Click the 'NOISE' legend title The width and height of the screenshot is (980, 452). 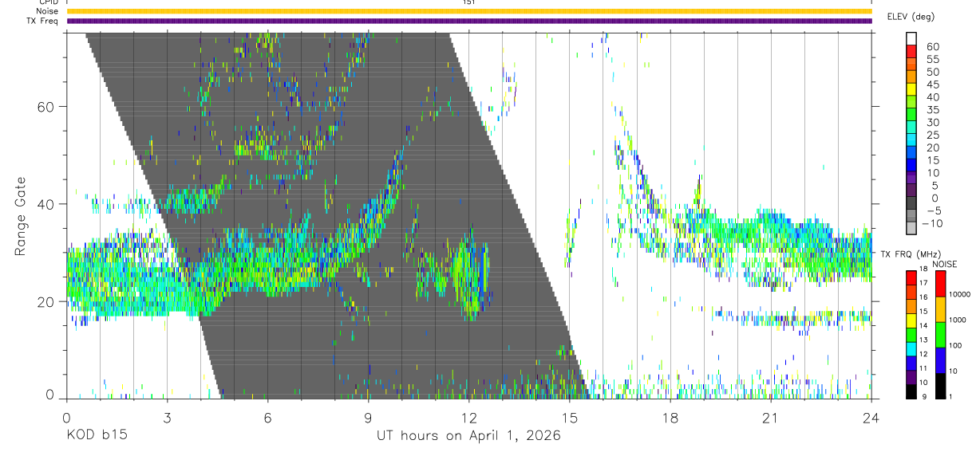pyautogui.click(x=944, y=264)
